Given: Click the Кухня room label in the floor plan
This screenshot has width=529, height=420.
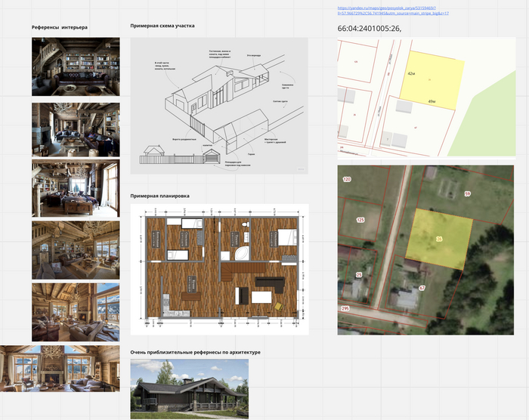Looking at the screenshot, I should 192,284.
